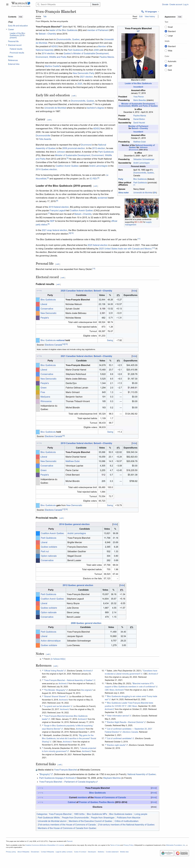Click the Search button
The height and width of the screenshot is (868, 195).
[x=95, y=4]
